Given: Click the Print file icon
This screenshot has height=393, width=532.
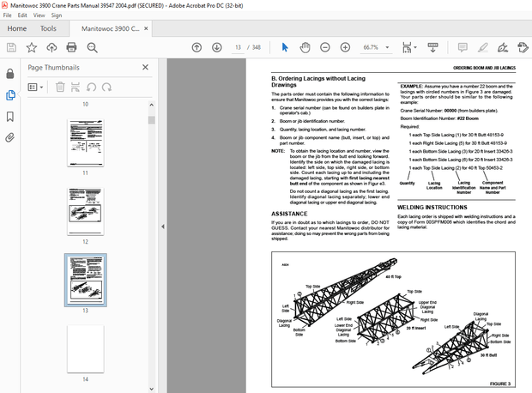Looking at the screenshot, I should coord(73,47).
